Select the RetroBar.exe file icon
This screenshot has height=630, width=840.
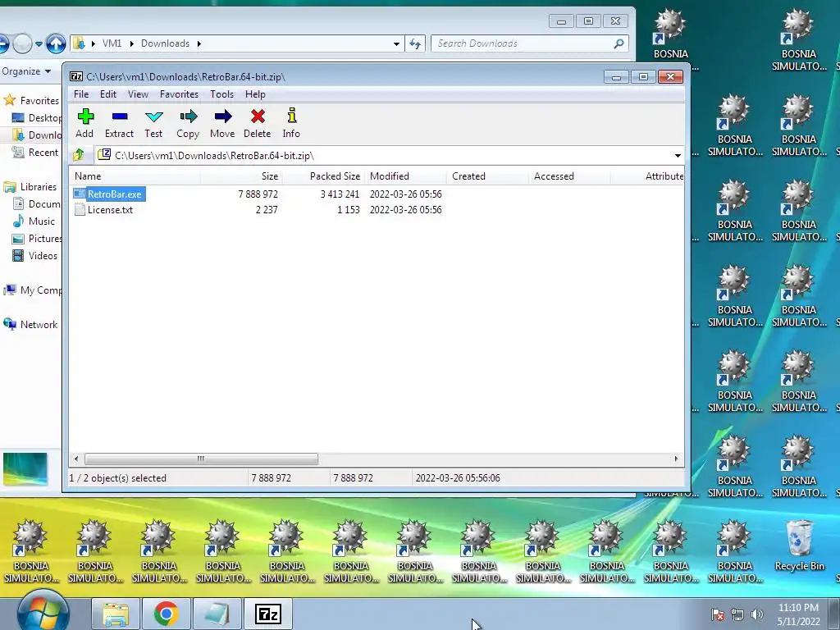pyautogui.click(x=80, y=194)
